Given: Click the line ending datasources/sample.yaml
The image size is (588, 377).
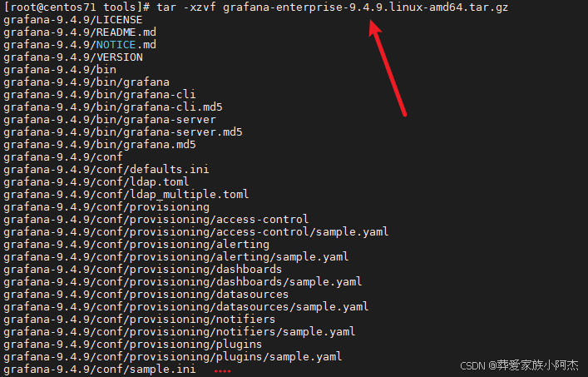Looking at the screenshot, I should coord(186,307).
